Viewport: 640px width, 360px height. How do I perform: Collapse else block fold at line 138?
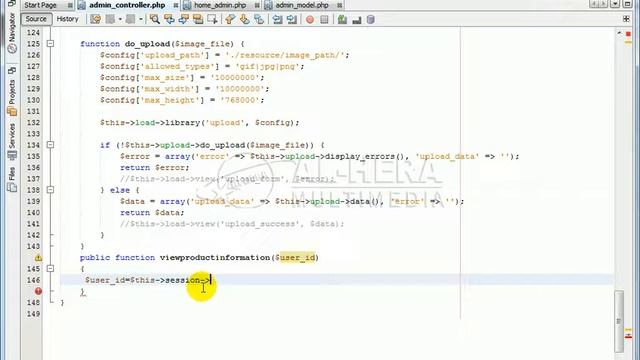(x=50, y=190)
